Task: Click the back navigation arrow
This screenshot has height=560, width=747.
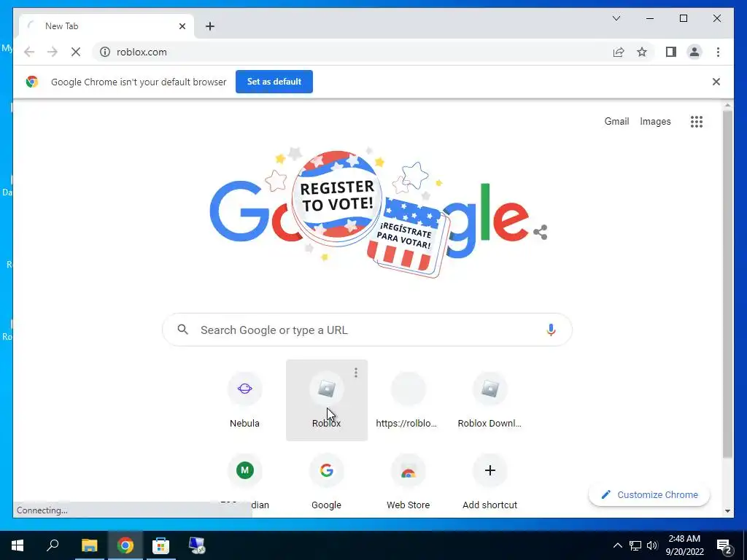Action: coord(29,52)
